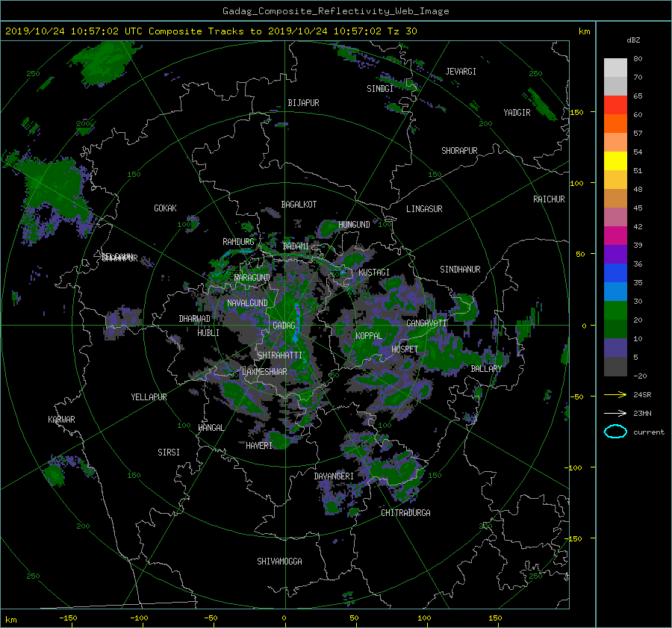This screenshot has width=672, height=628.
Task: Click the JEVARGI town label
Action: coord(461,71)
